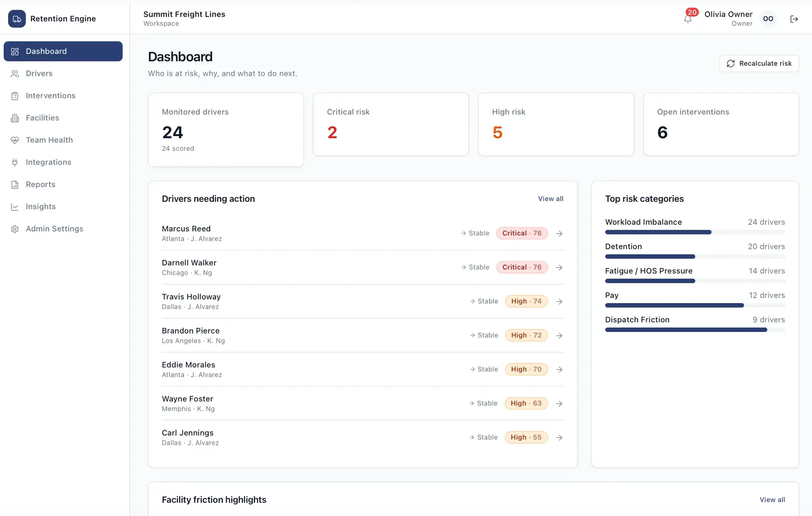Click the Detention progress bar
This screenshot has height=516, width=812.
click(695, 257)
